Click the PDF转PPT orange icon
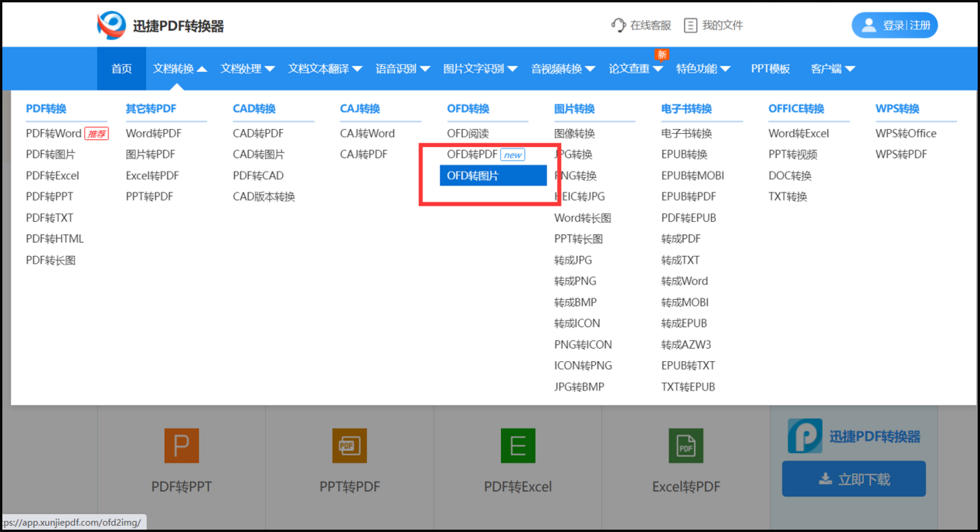The image size is (980, 532). point(182,446)
